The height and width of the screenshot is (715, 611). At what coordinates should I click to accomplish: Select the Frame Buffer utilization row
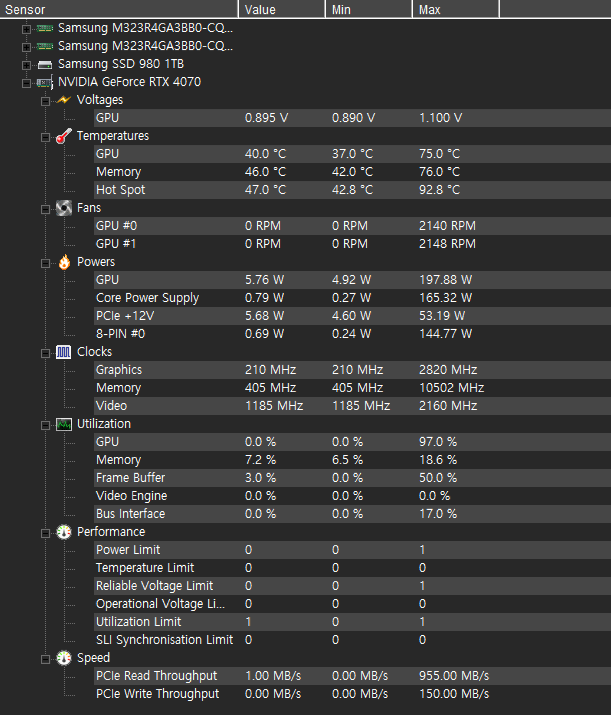(x=352, y=478)
